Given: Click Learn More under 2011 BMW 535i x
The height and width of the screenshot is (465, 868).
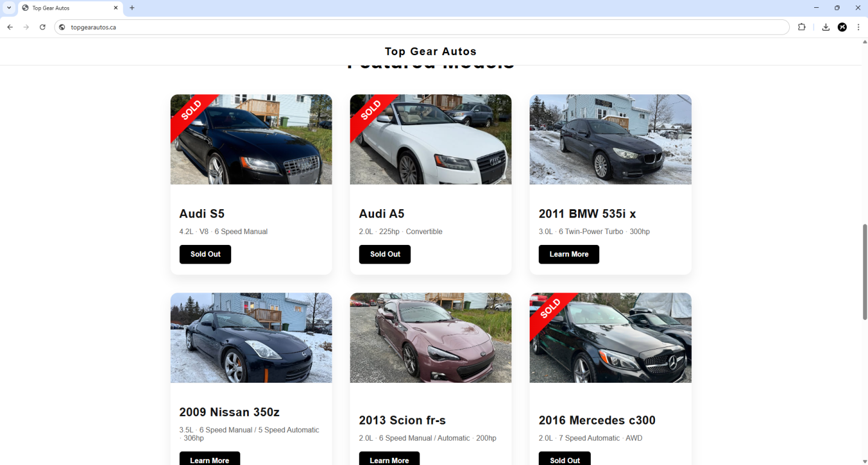Looking at the screenshot, I should pos(569,255).
